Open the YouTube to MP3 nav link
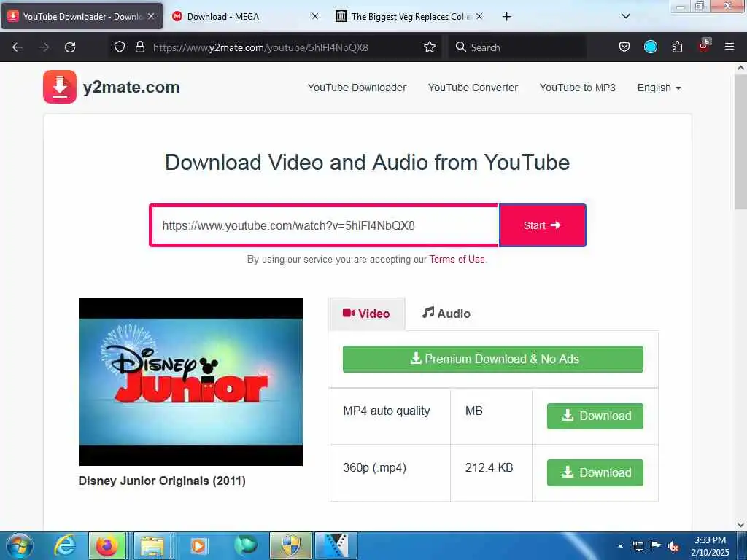 click(578, 87)
